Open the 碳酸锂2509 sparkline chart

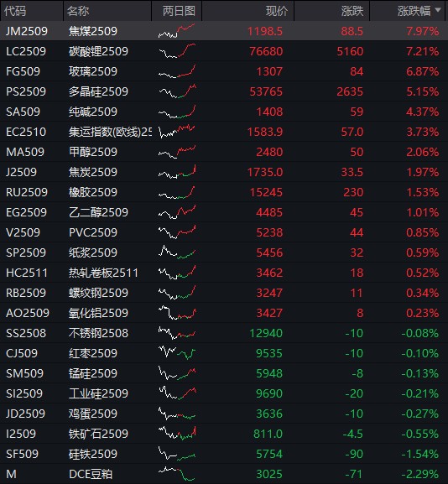pos(177,51)
